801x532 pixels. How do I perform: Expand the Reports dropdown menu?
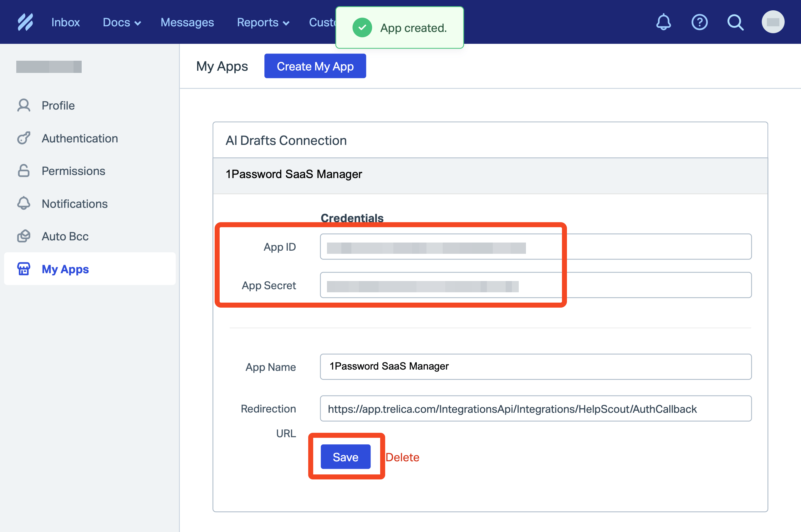263,23
